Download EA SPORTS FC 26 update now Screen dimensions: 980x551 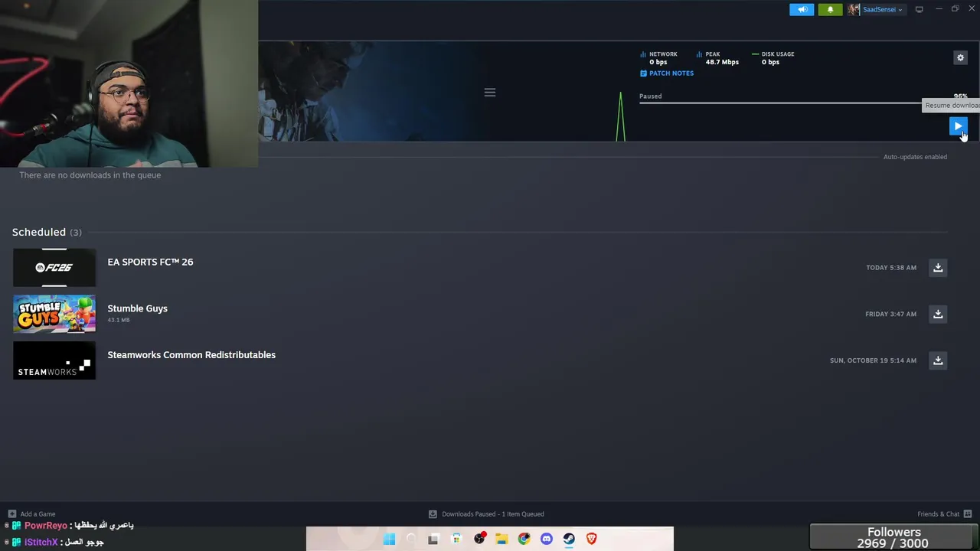pos(938,268)
